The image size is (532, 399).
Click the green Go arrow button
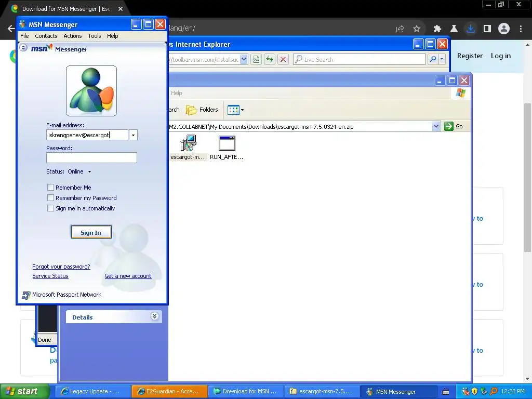click(x=448, y=126)
